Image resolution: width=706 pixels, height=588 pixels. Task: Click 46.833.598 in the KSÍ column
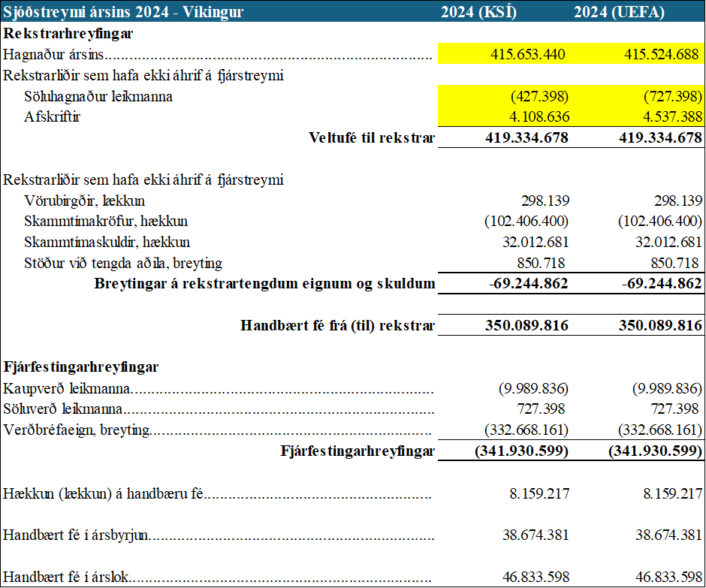tap(536, 577)
